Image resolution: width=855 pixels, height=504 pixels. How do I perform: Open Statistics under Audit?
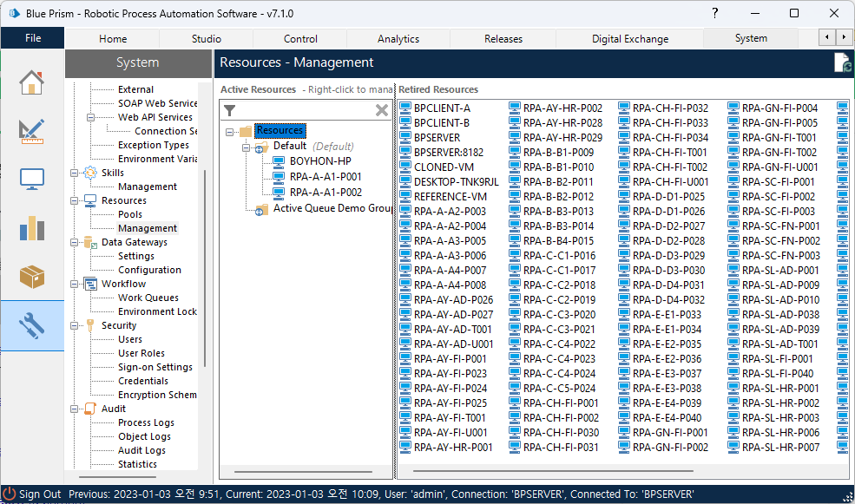(137, 464)
